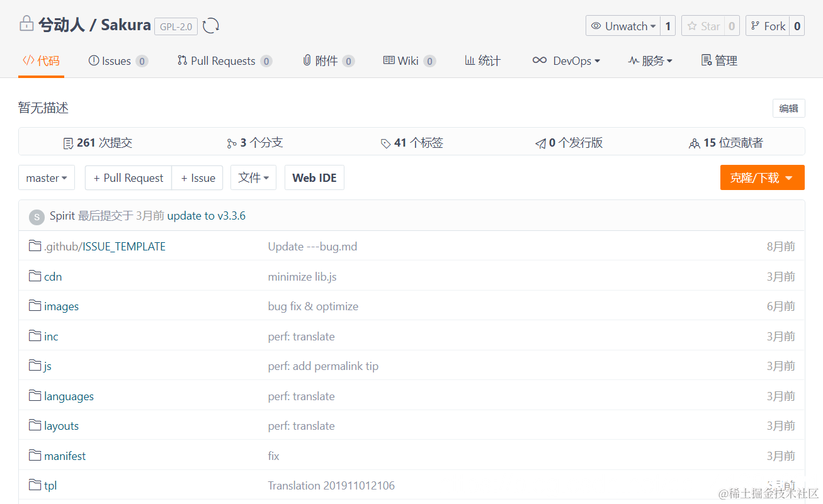The height and width of the screenshot is (504, 823).
Task: Click the languages folder icon
Action: tap(35, 395)
